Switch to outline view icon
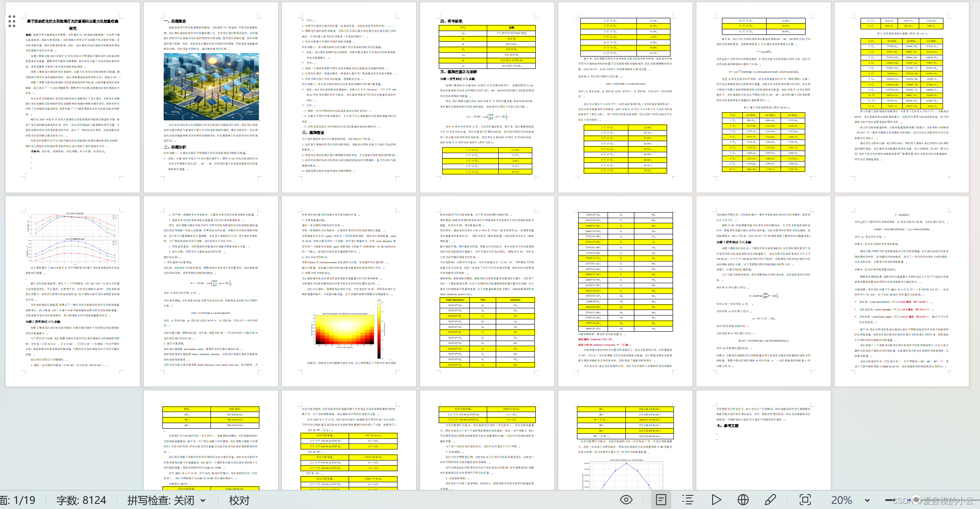 point(687,500)
